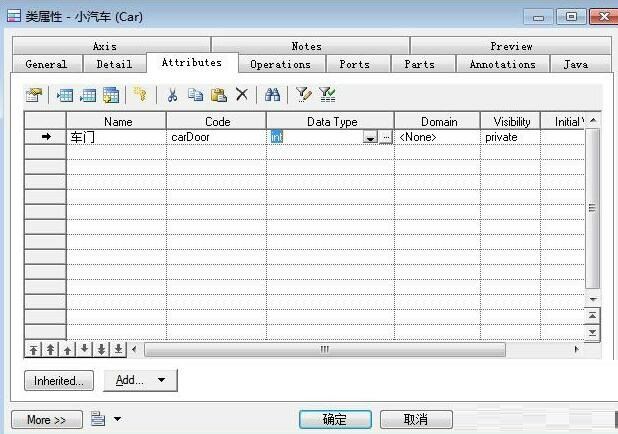Move attribute row up one page
This screenshot has height=434, width=618.
click(50, 349)
